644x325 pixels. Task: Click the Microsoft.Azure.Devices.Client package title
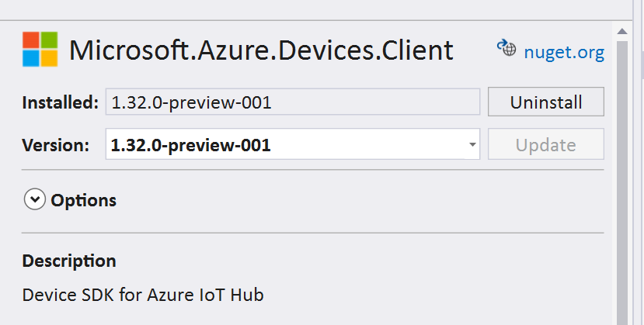click(261, 50)
